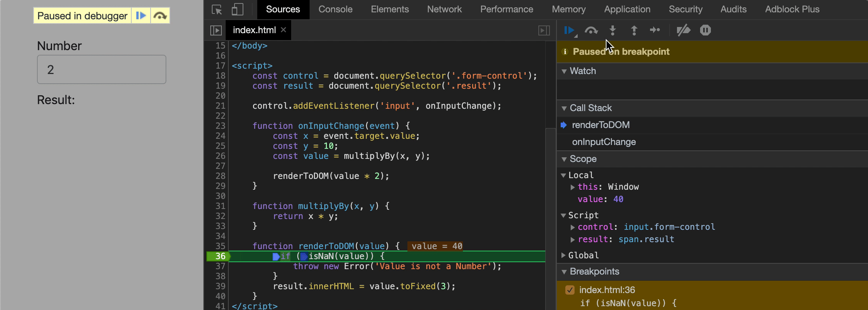This screenshot has width=868, height=310.
Task: Expand the control variable in Script scope
Action: click(573, 227)
